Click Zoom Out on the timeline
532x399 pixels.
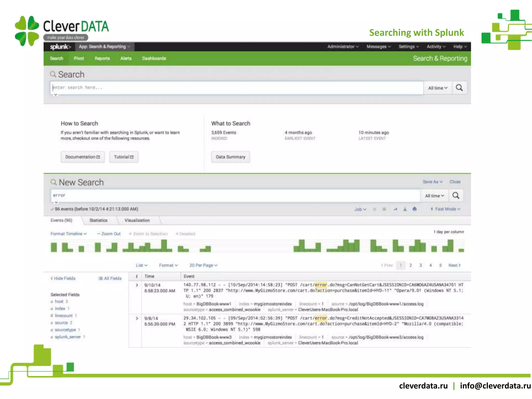pyautogui.click(x=109, y=234)
